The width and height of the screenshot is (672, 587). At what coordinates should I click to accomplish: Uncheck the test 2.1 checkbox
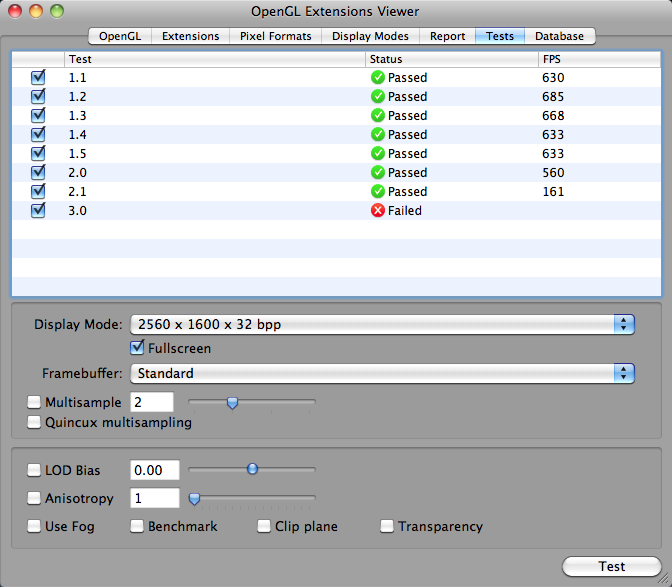(38, 191)
